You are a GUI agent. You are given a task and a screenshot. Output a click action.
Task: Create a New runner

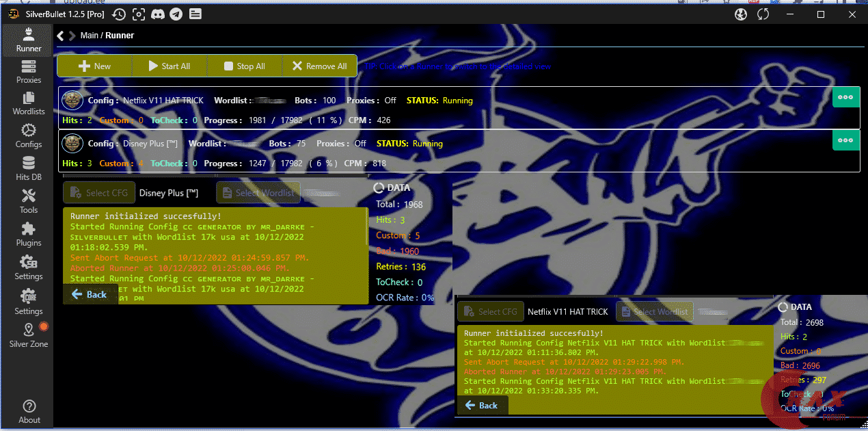pyautogui.click(x=94, y=66)
